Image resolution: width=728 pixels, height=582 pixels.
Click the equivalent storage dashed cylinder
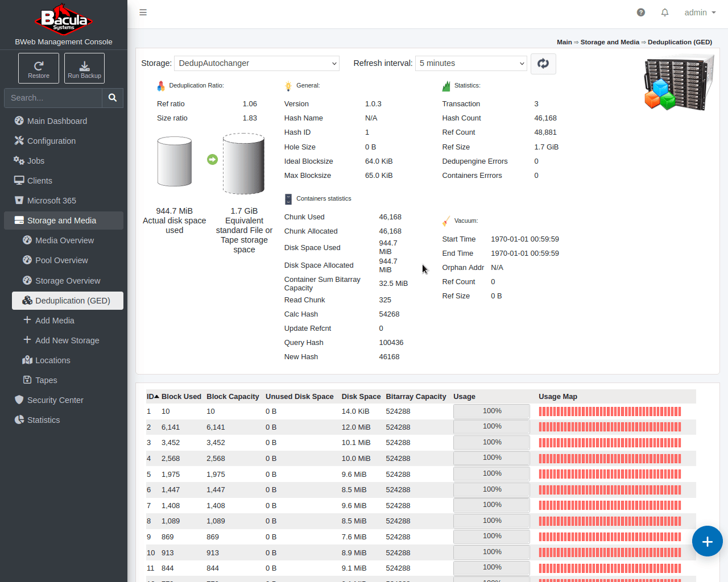coord(243,164)
